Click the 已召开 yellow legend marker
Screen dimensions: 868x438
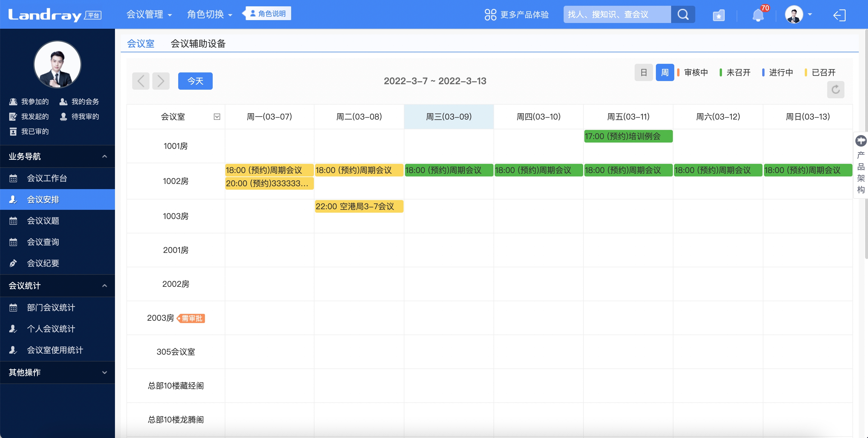click(806, 72)
